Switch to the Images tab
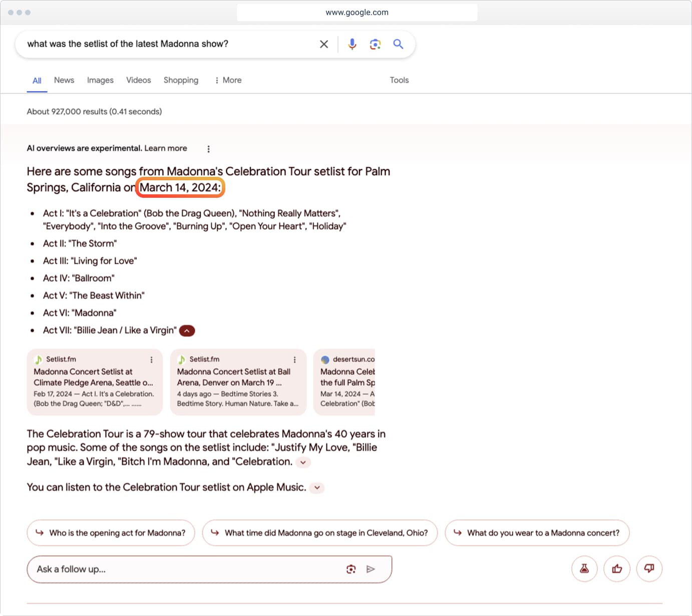Viewport: 692px width, 616px height. (100, 80)
